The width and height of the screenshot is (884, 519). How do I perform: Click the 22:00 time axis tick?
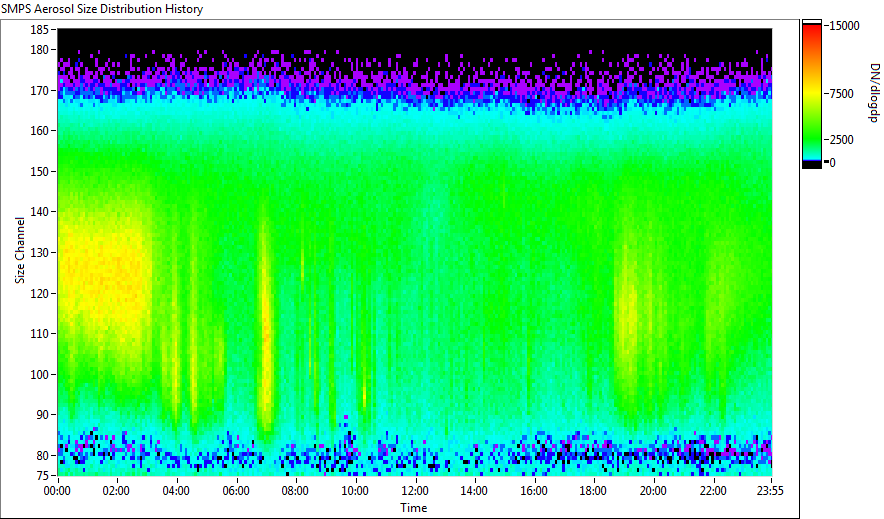point(713,491)
